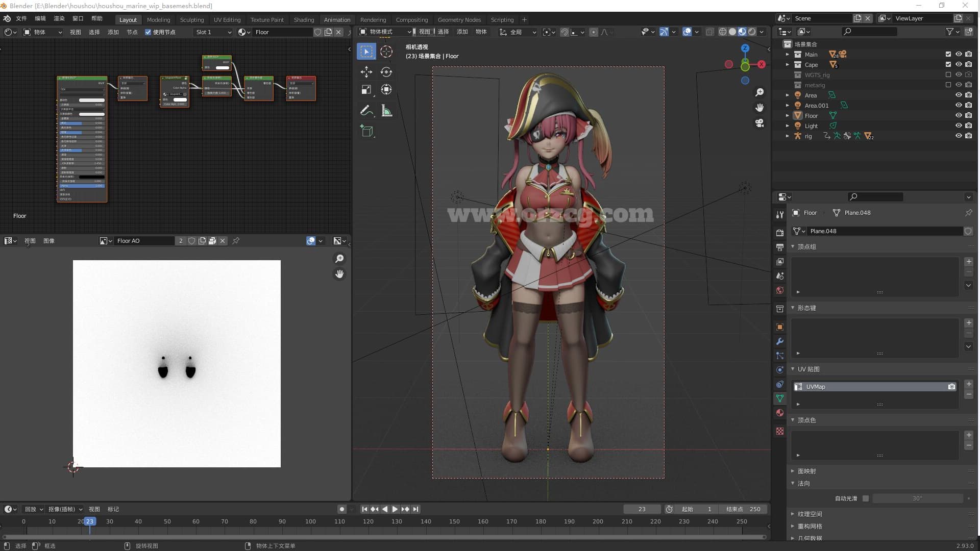
Task: Jump to the timeline start frame
Action: (x=364, y=509)
